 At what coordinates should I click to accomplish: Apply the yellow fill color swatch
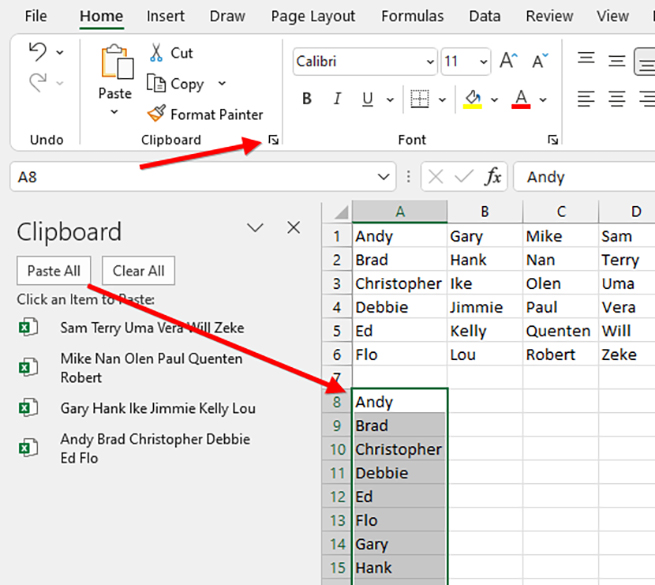click(473, 99)
